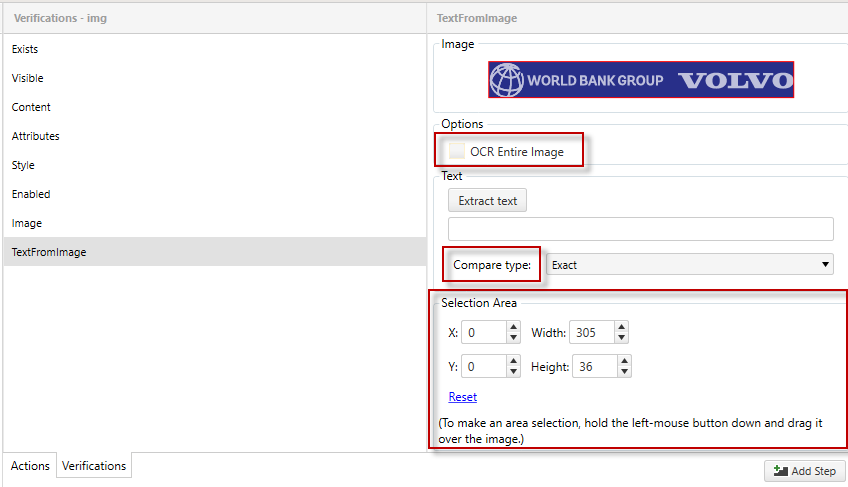Select the Enabled verification

[x=215, y=194]
